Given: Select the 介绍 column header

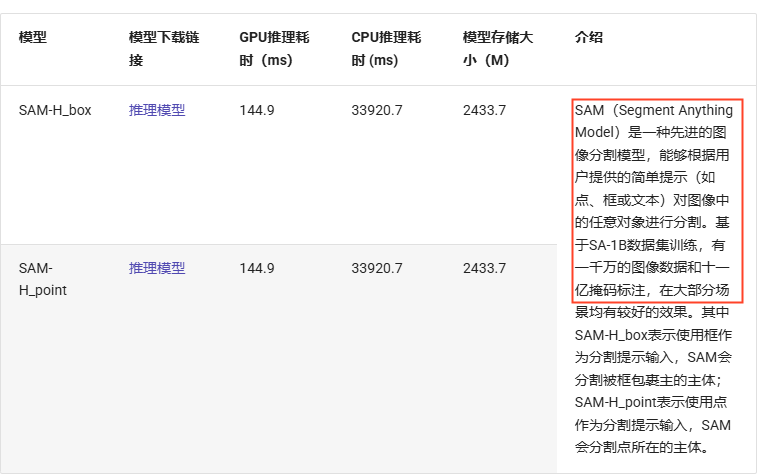Looking at the screenshot, I should (x=588, y=37).
